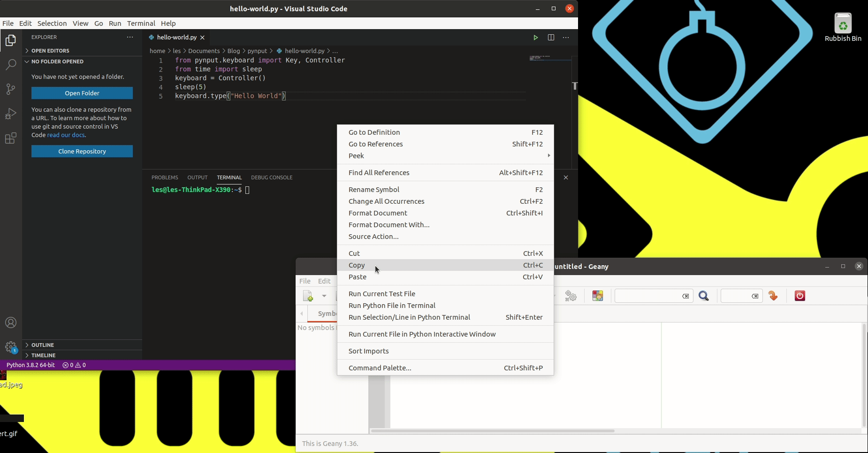This screenshot has height=453, width=868.
Task: Open Geany color chooser icon
Action: (597, 296)
